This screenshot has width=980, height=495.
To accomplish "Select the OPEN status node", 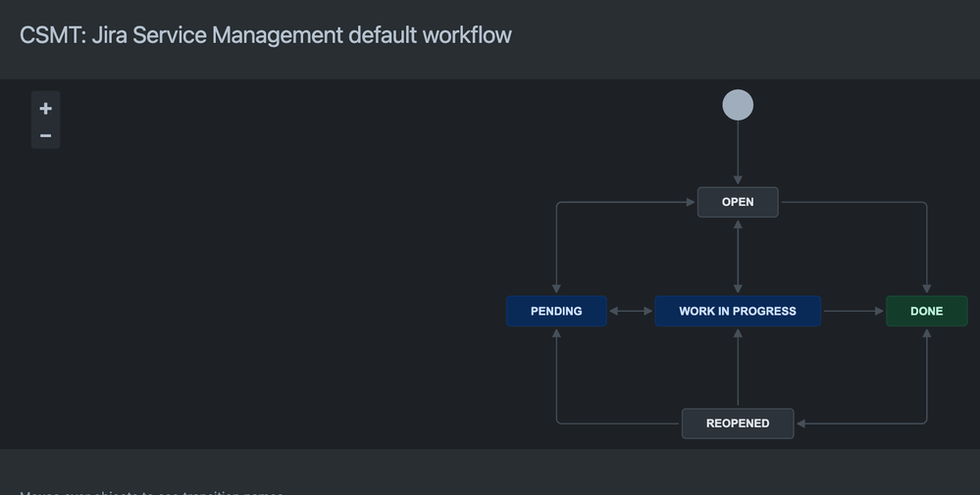I will 738,202.
